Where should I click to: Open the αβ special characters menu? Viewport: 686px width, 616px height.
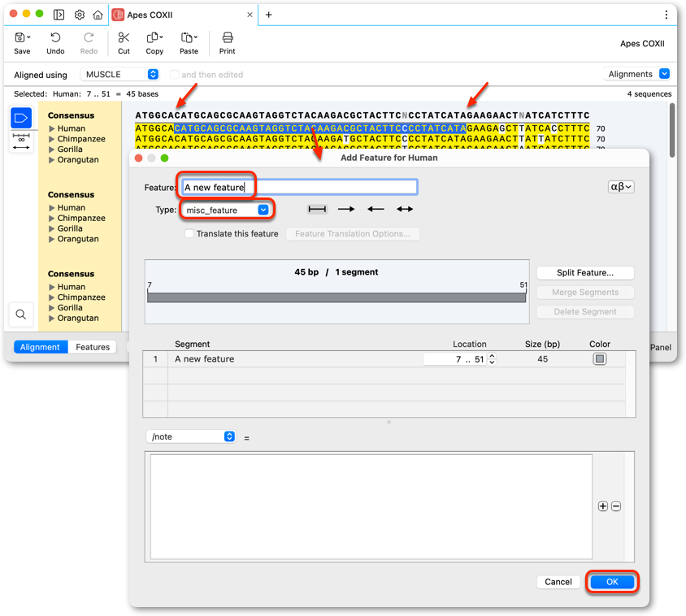pos(621,187)
